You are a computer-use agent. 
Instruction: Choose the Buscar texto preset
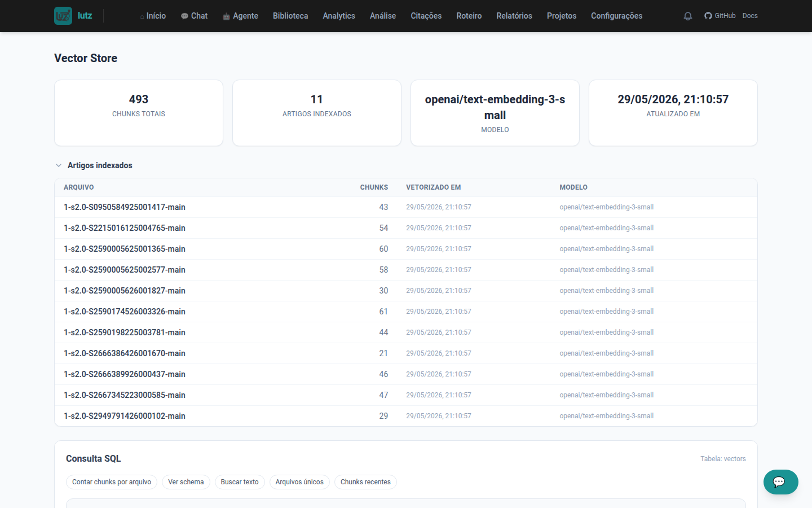pos(240,482)
